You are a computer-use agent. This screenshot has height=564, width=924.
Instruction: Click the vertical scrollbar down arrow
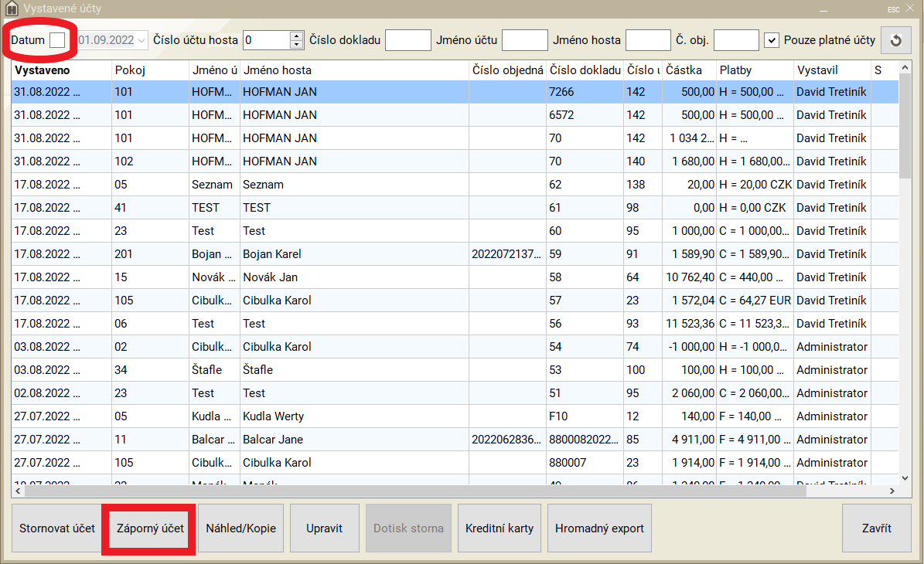coord(905,478)
